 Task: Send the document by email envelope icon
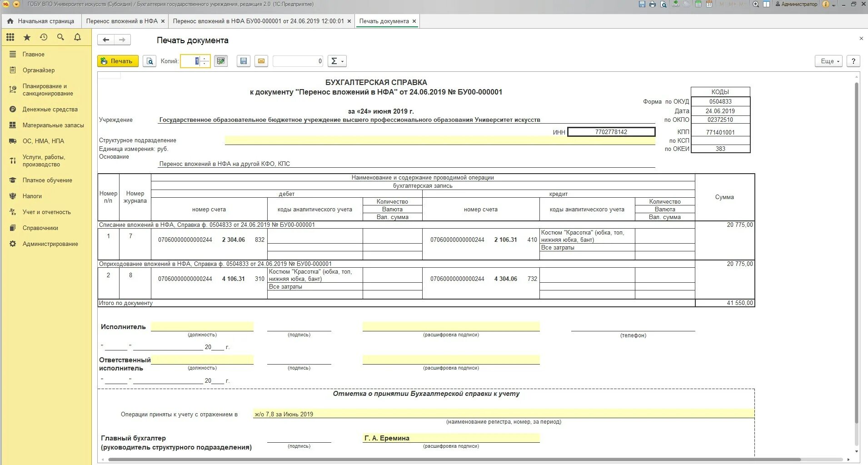pos(261,61)
